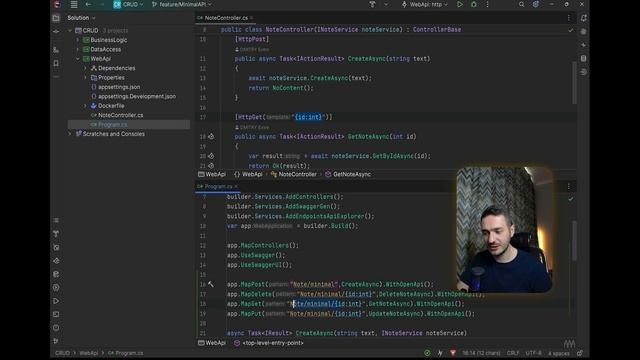
Task: Click the gutter icon on line 20 of NoteController
Action: point(211,156)
